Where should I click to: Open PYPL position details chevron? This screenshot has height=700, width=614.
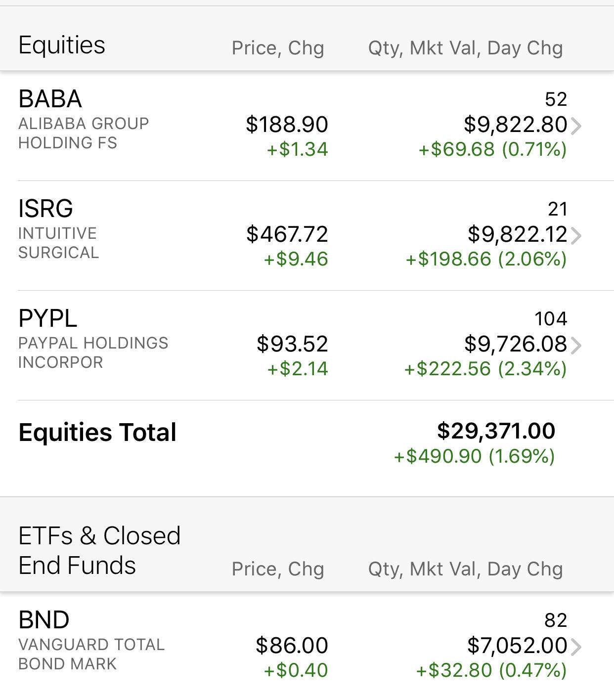[x=576, y=346]
